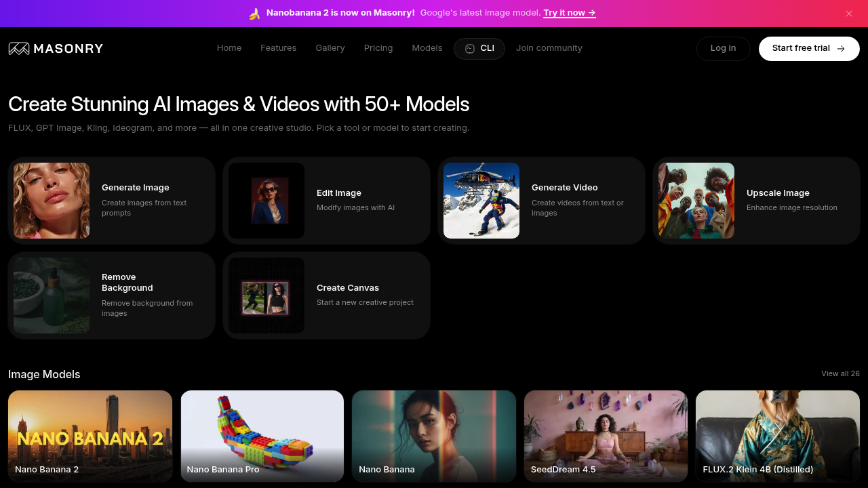
Task: Click the Remove Background bottle thumbnail icon
Action: (x=51, y=295)
